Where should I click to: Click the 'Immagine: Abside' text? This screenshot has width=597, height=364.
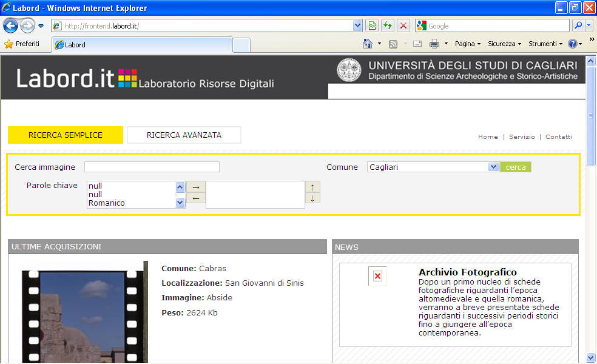point(197,297)
